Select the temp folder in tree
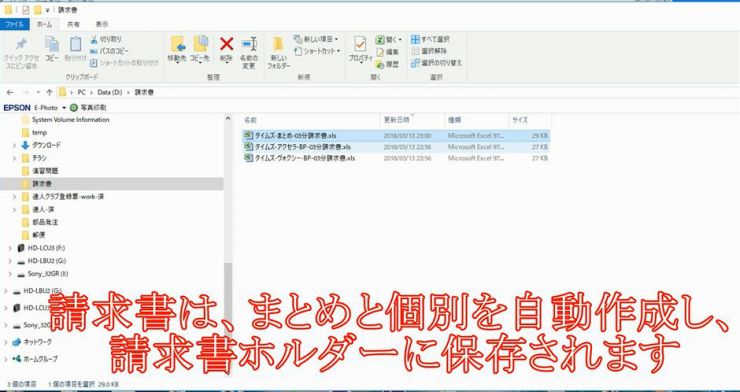Screen dimensions: 740x392 [x=34, y=133]
